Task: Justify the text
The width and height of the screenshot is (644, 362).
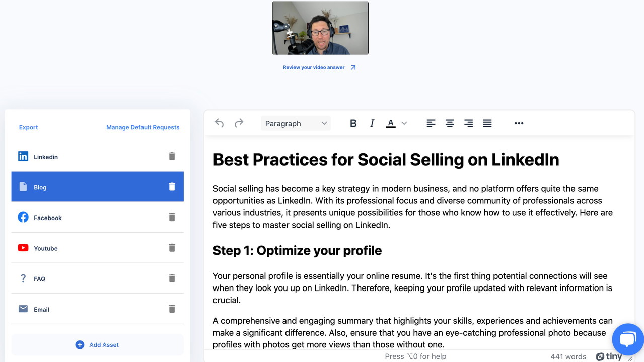Action: (x=487, y=123)
